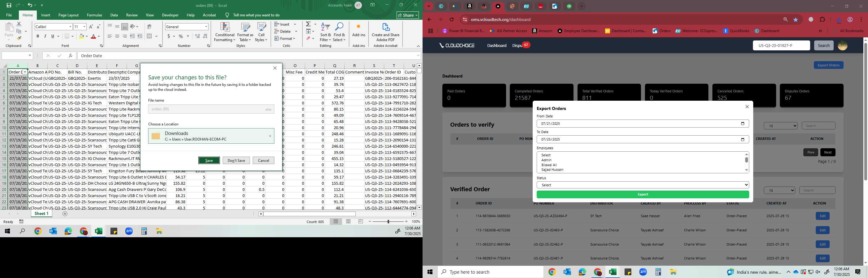Open Amazon tab icon in Chrome

469,6
